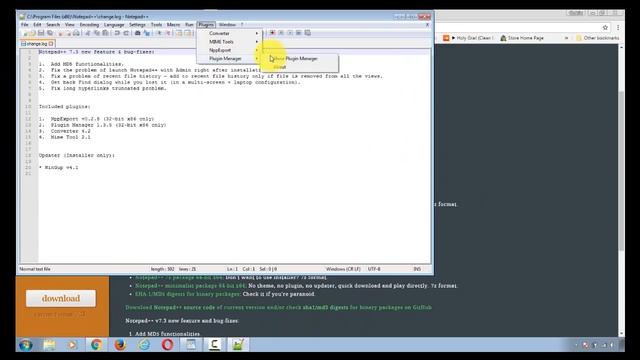Click the Run Macro Multiple Times icon
This screenshot has height=360, width=640.
298,33
